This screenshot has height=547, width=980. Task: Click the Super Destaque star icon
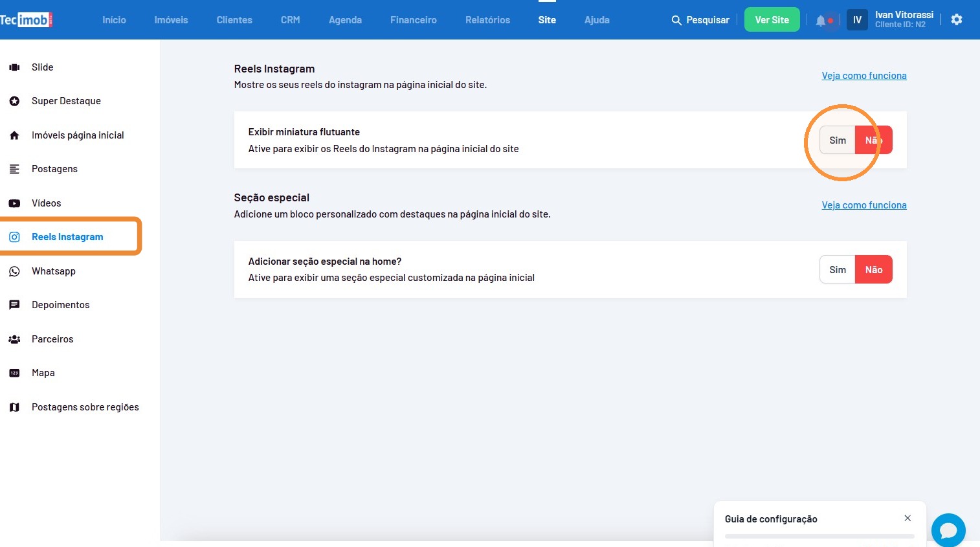pyautogui.click(x=14, y=101)
